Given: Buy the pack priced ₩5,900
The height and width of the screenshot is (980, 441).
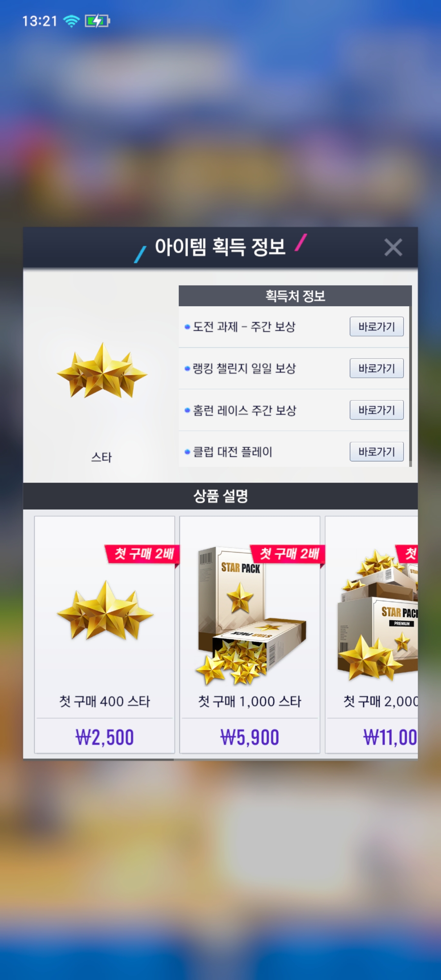Looking at the screenshot, I should 249,737.
